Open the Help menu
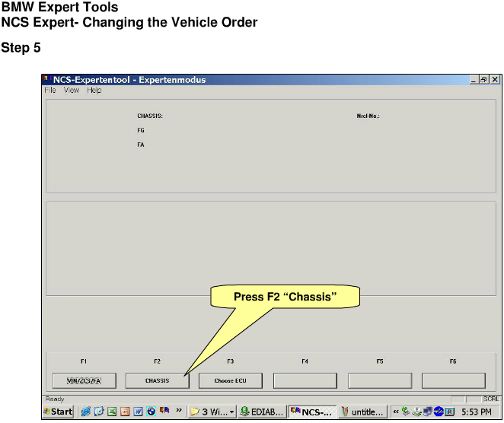Screen dimensions: 504x423 pyautogui.click(x=94, y=91)
